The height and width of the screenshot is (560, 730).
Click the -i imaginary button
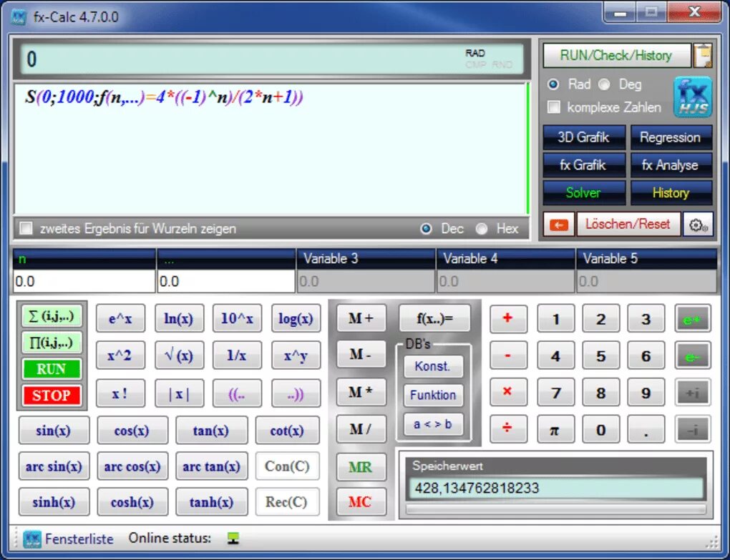click(693, 429)
